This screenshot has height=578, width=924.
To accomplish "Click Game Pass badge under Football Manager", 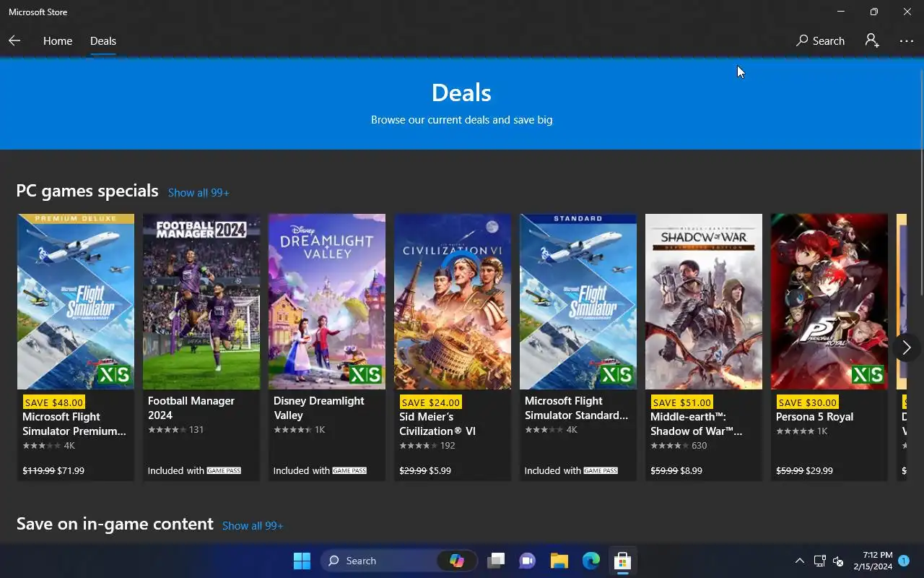I will (x=224, y=471).
